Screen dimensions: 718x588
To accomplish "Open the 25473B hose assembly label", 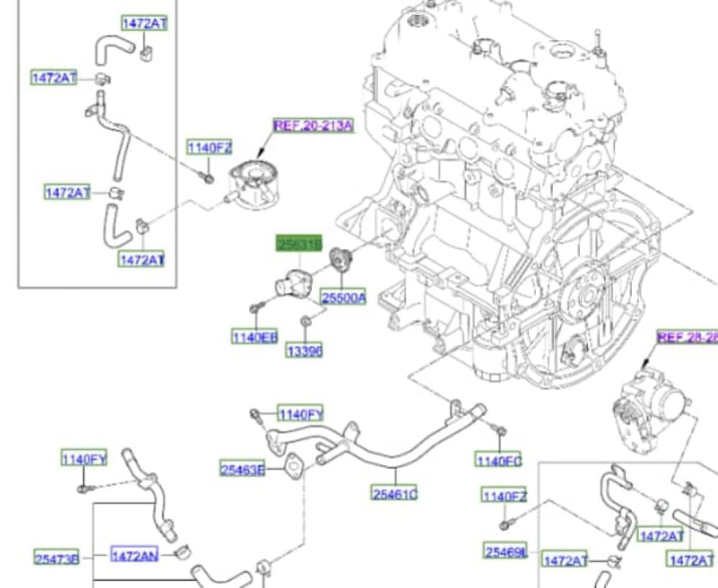I will click(x=57, y=558).
